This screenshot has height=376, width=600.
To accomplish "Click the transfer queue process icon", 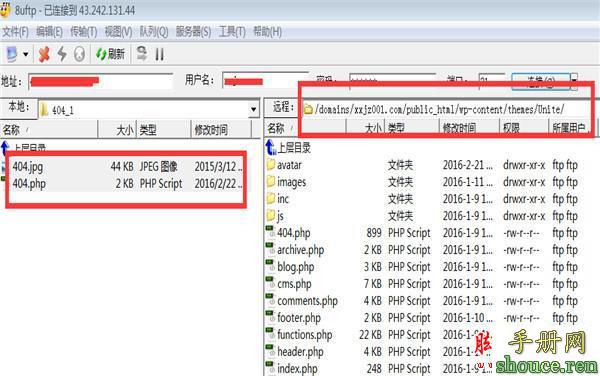I will click(142, 54).
